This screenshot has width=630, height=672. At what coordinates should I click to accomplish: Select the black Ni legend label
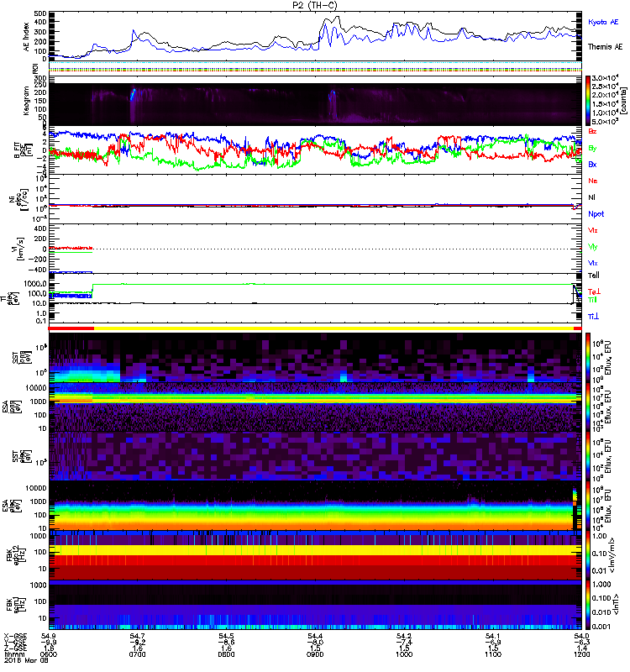[591, 197]
